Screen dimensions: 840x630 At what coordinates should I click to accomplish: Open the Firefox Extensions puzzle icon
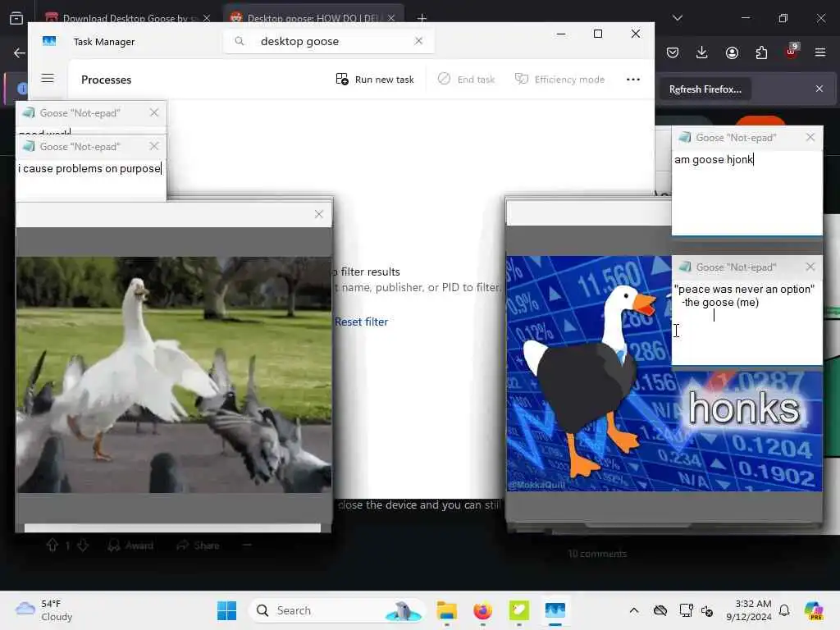coord(761,52)
